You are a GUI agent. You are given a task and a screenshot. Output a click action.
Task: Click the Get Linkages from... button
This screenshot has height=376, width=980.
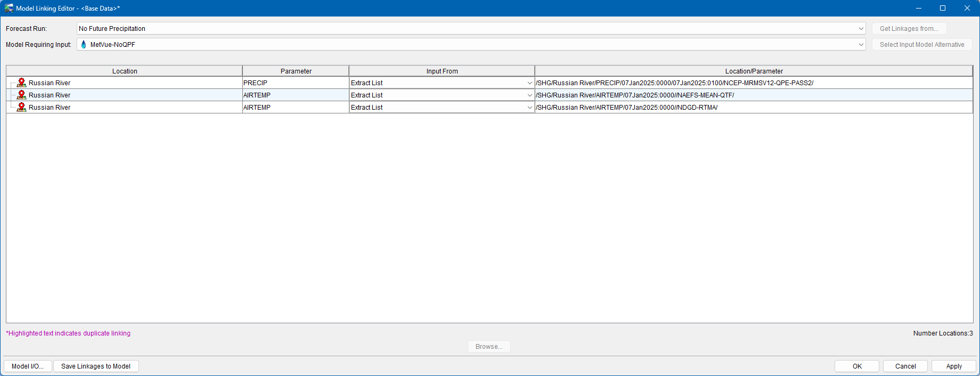coord(909,29)
